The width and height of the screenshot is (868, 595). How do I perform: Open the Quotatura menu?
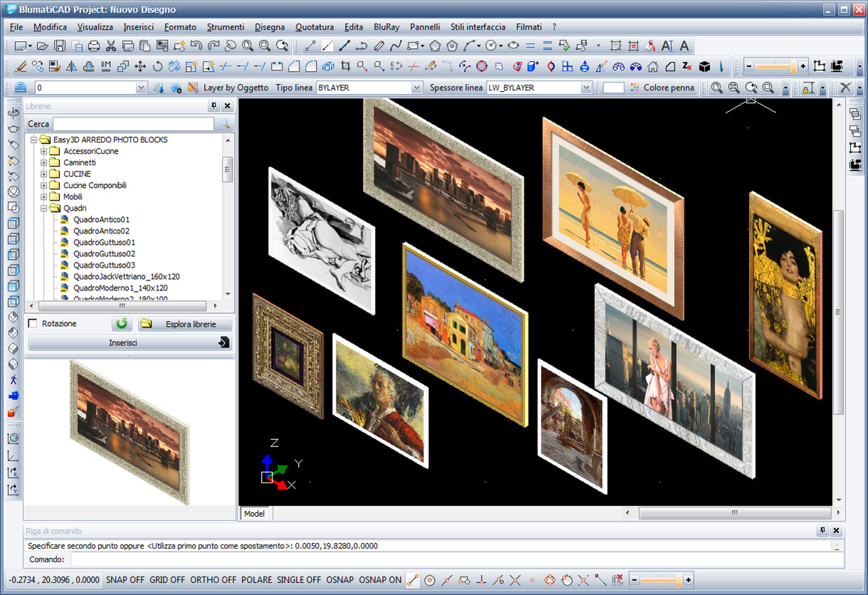tap(314, 27)
